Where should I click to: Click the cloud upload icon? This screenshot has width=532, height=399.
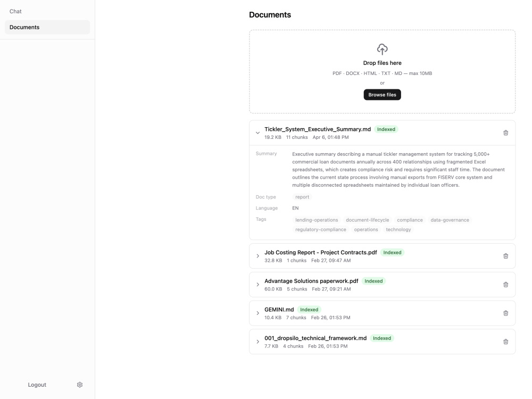[382, 49]
